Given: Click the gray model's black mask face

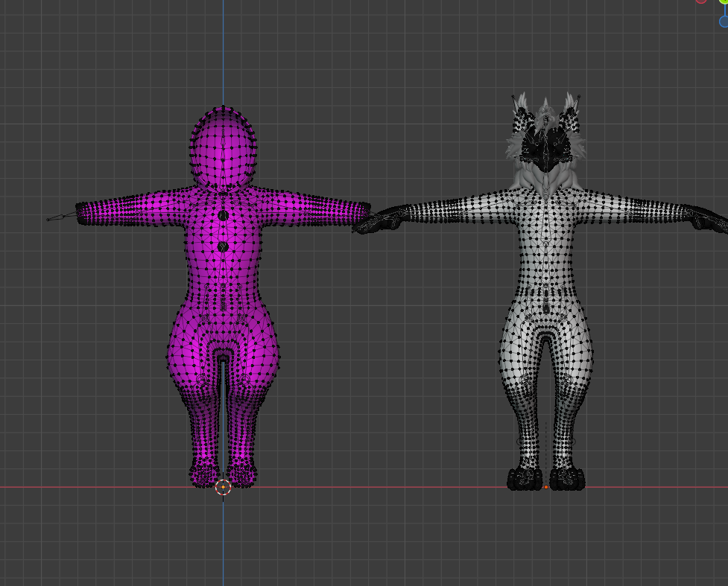Looking at the screenshot, I should click(x=545, y=146).
